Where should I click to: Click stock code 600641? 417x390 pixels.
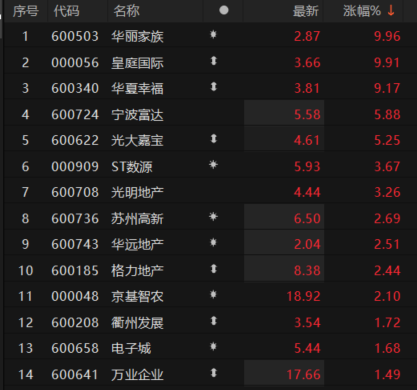(75, 375)
